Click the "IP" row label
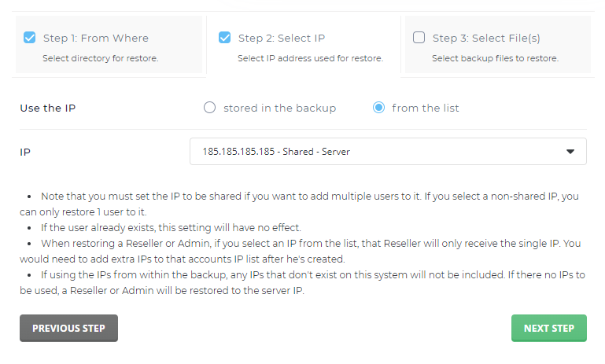The image size is (605, 364). (25, 152)
